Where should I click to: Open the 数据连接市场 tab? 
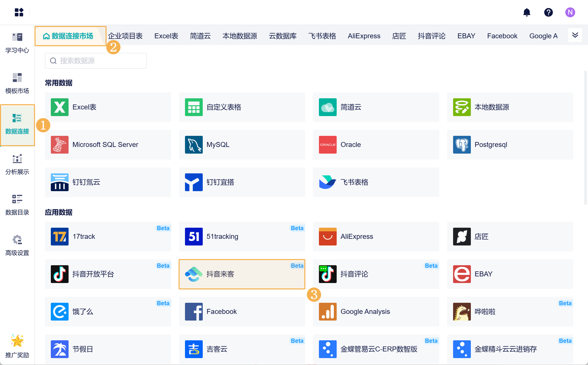pyautogui.click(x=70, y=36)
